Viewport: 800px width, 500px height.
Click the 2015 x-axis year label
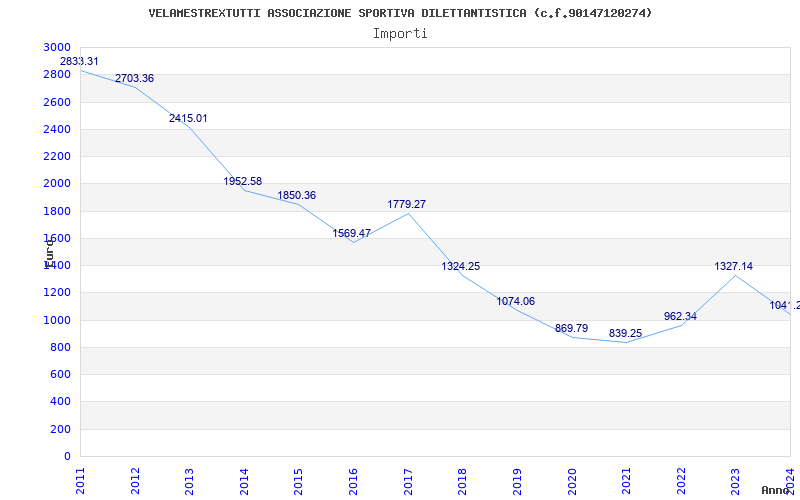point(298,481)
